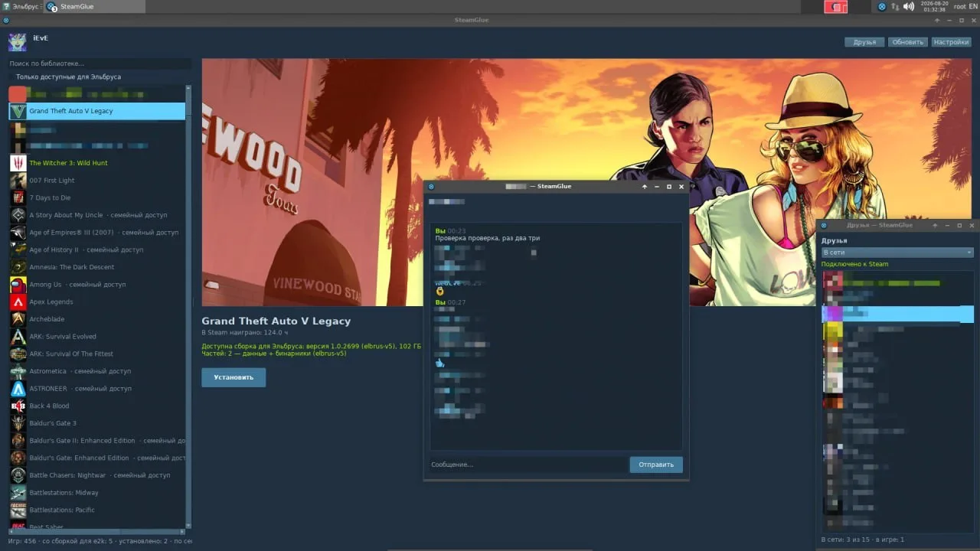Click the Baldur's Gate 3 icon

(18, 423)
